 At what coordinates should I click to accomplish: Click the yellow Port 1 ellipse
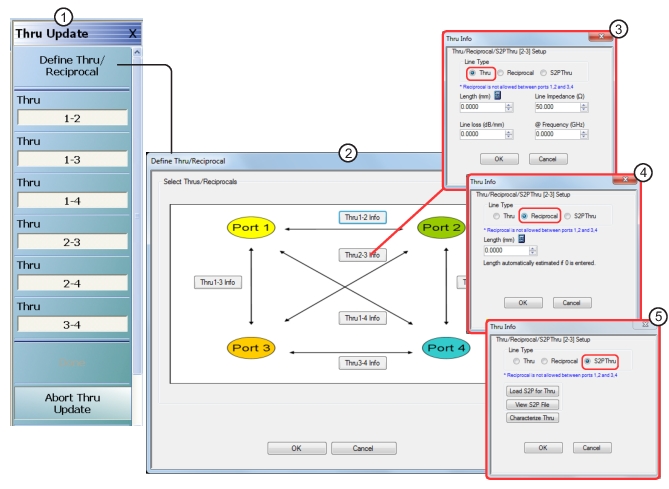pyautogui.click(x=251, y=227)
